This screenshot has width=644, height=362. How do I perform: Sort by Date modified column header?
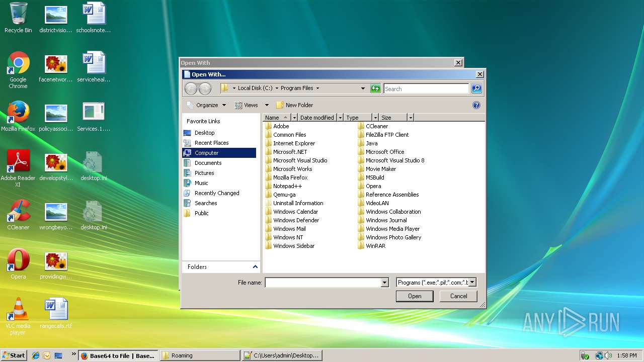pyautogui.click(x=317, y=118)
